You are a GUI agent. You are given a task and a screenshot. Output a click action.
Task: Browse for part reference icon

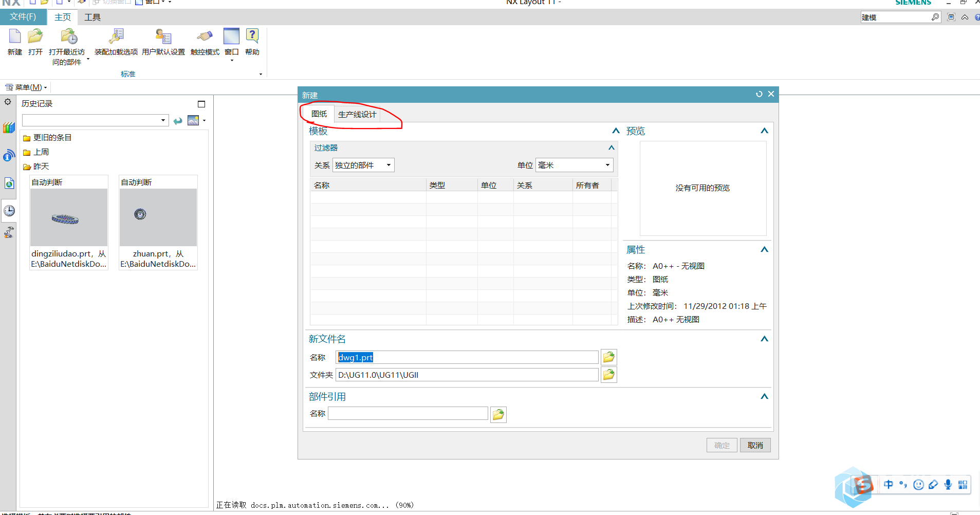[498, 414]
